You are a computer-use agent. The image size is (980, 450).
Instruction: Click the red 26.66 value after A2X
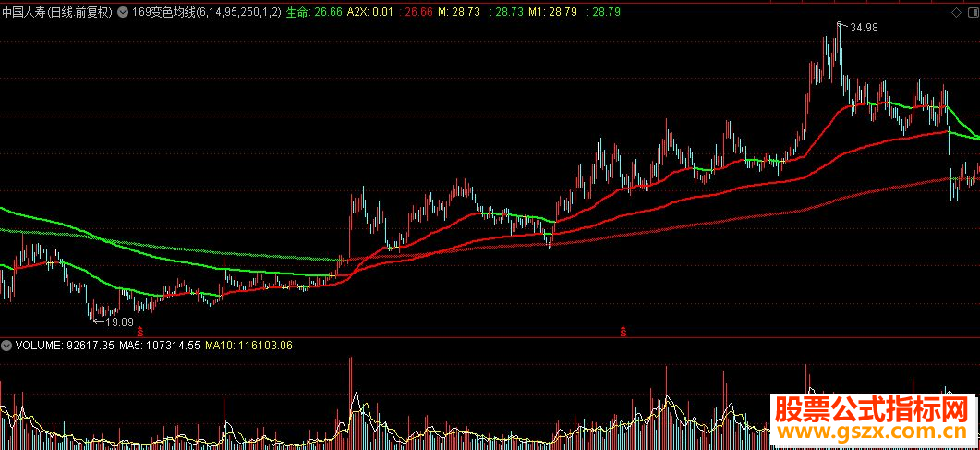pos(417,11)
